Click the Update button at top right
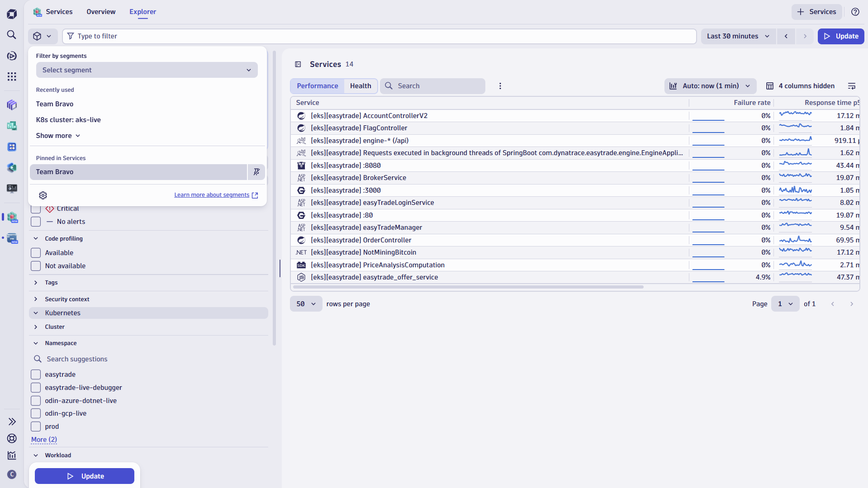The height and width of the screenshot is (488, 868). pyautogui.click(x=840, y=36)
